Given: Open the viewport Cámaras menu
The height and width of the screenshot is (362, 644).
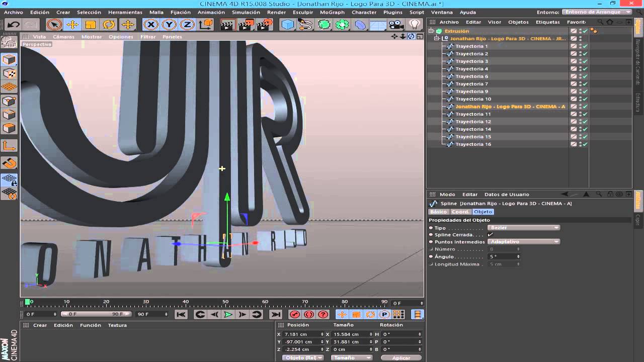Looking at the screenshot, I should [x=64, y=37].
